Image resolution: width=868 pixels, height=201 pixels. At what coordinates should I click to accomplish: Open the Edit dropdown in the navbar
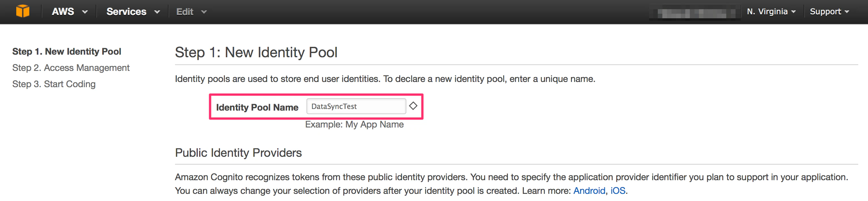click(191, 12)
